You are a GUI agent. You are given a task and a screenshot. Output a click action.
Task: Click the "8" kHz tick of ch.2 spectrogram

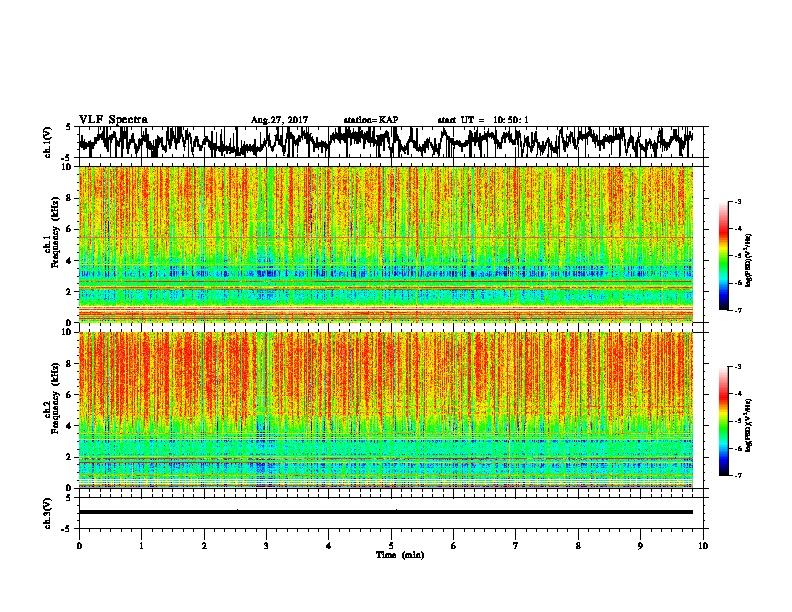[70, 364]
